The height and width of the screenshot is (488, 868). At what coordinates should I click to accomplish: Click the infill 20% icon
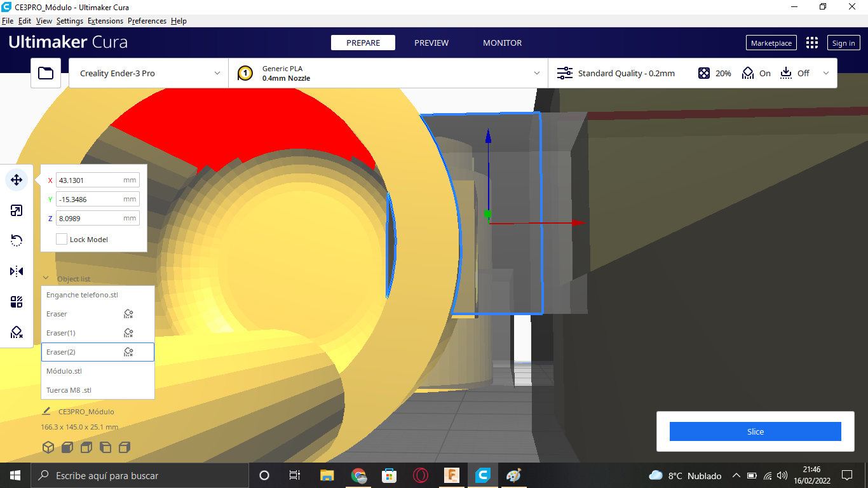[x=703, y=73]
